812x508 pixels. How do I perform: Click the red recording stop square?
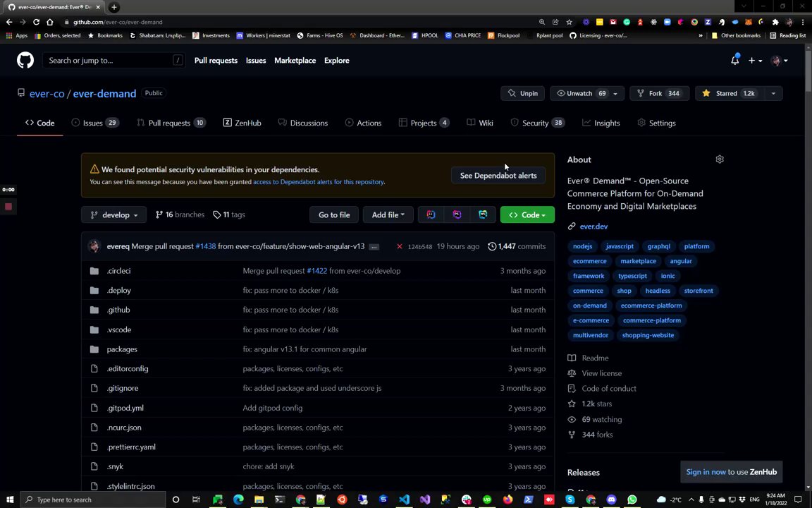(8, 206)
